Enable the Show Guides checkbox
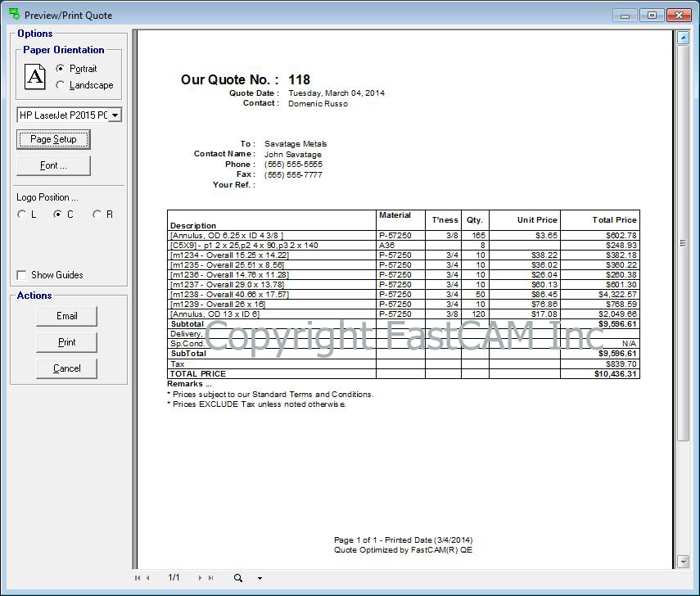700x596 pixels. pos(22,275)
